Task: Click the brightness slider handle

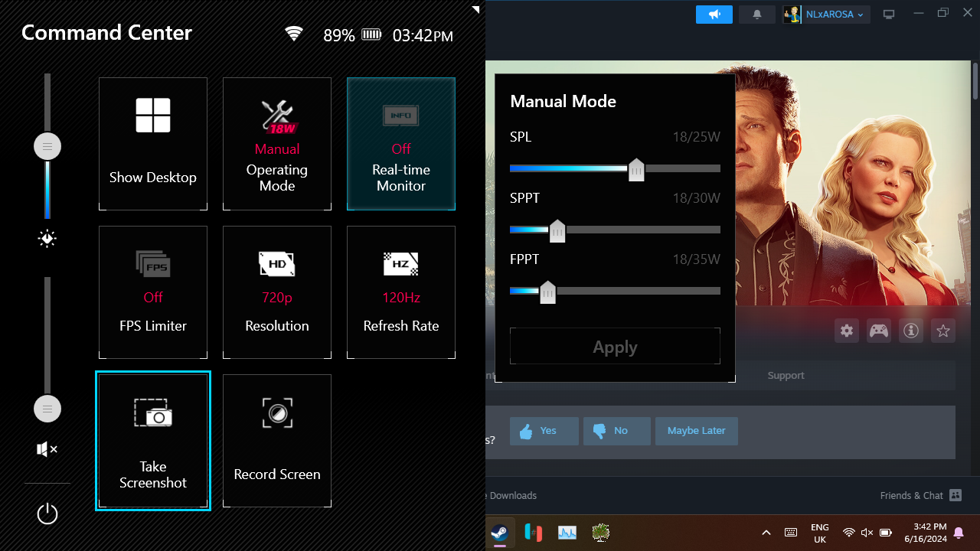Action: click(47, 146)
